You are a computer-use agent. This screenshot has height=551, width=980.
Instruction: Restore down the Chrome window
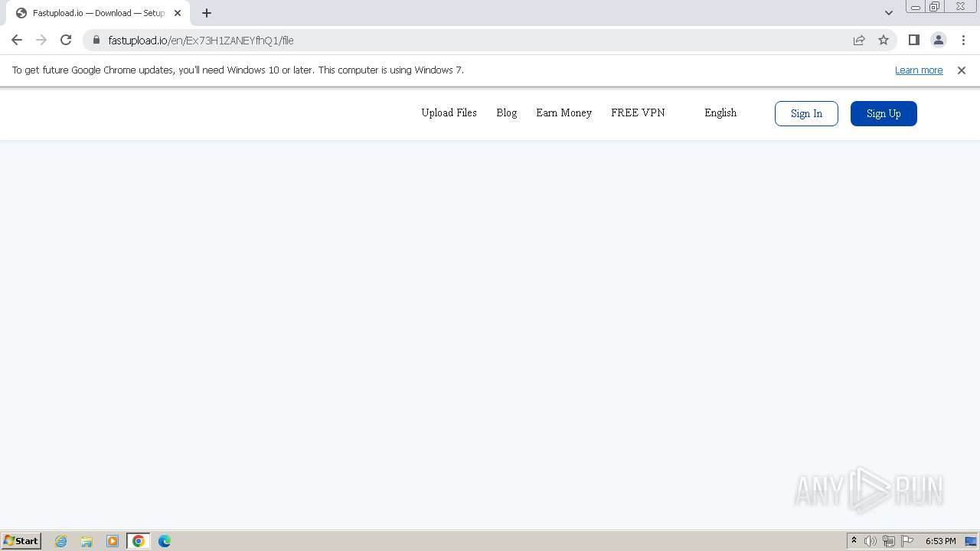coord(935,7)
